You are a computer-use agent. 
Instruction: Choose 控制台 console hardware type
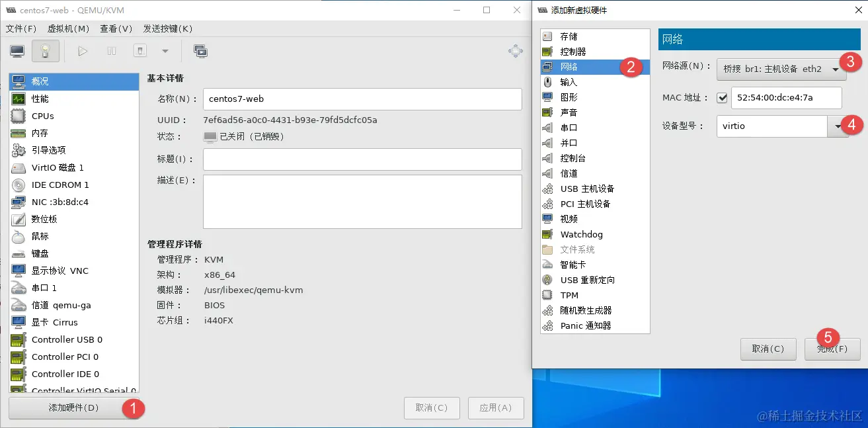click(x=595, y=158)
